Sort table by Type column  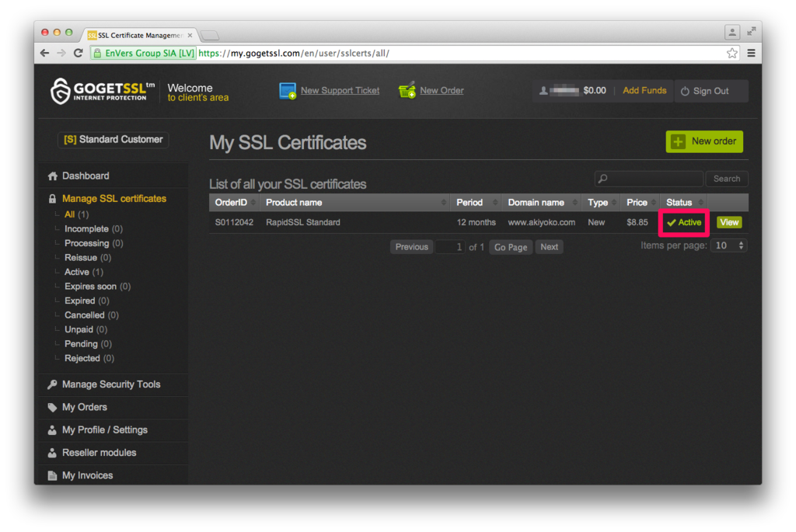click(601, 203)
